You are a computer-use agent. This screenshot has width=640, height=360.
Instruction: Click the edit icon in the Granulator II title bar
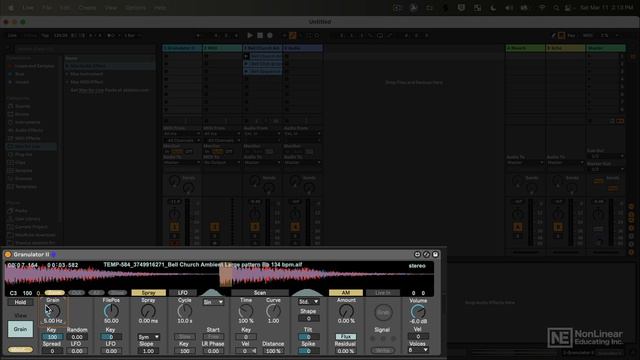tap(426, 254)
